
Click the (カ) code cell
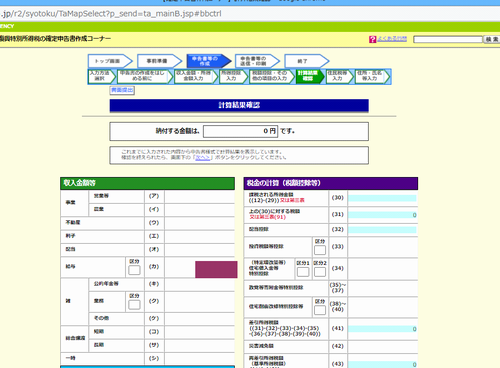click(154, 267)
